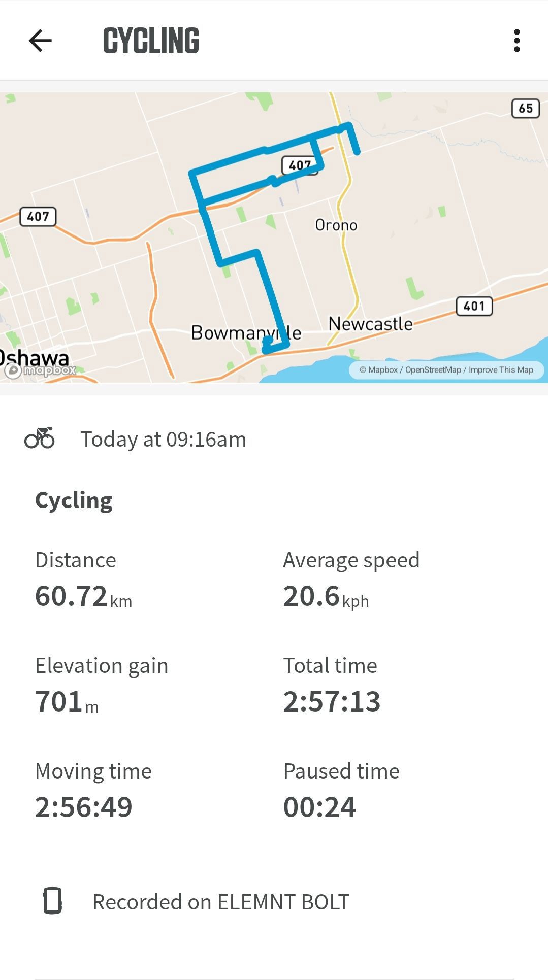Tap the Newcastle label on map

(371, 324)
